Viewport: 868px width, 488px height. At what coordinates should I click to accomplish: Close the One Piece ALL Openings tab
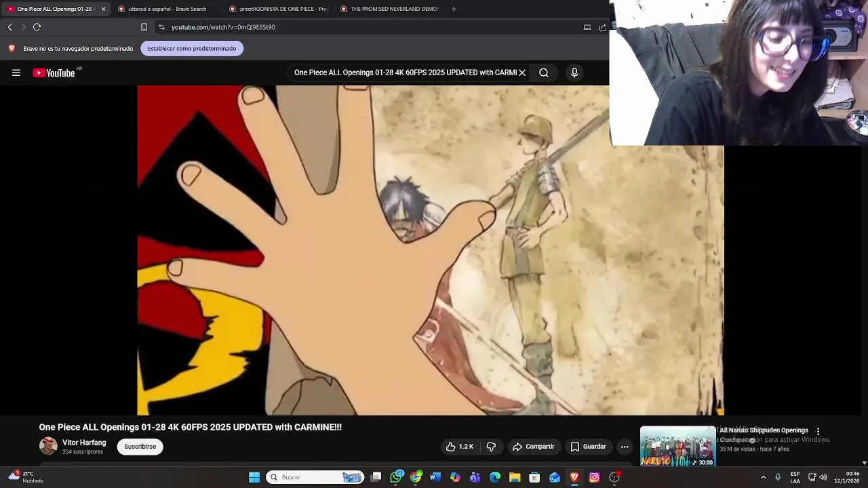pos(103,9)
